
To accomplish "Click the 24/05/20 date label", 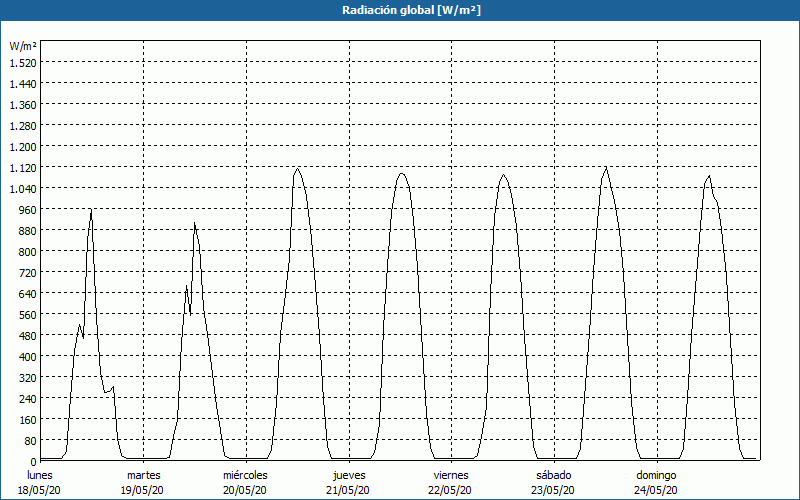I will click(656, 490).
